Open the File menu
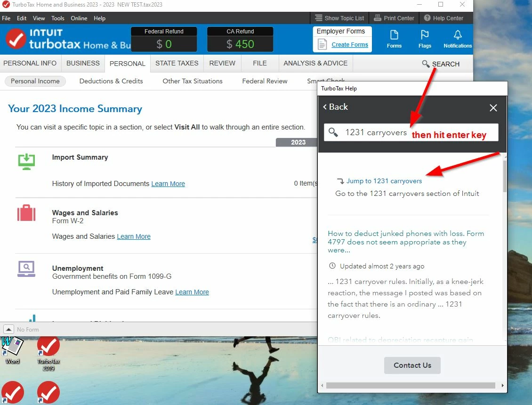 click(x=6, y=18)
